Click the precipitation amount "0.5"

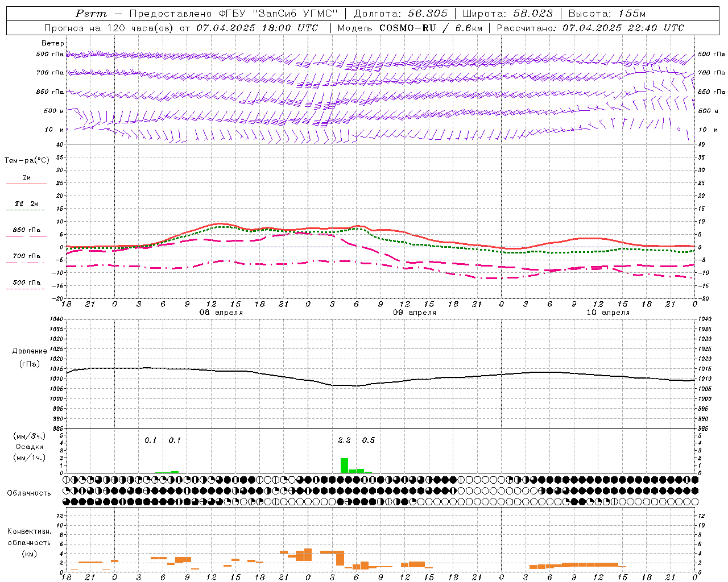(x=369, y=440)
